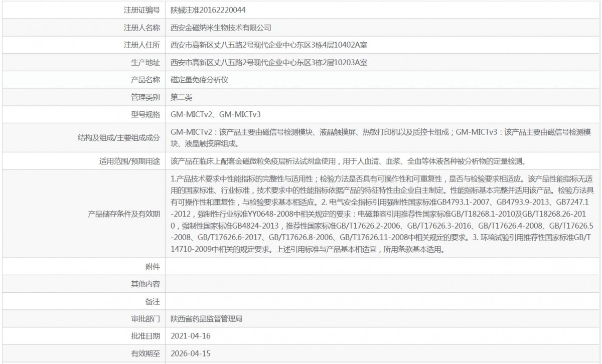Click the label 其他内容
The height and width of the screenshot is (364, 602).
[145, 284]
